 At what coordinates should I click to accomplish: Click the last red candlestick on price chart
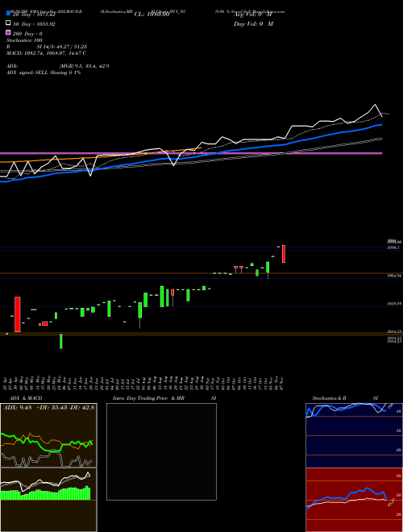(284, 254)
